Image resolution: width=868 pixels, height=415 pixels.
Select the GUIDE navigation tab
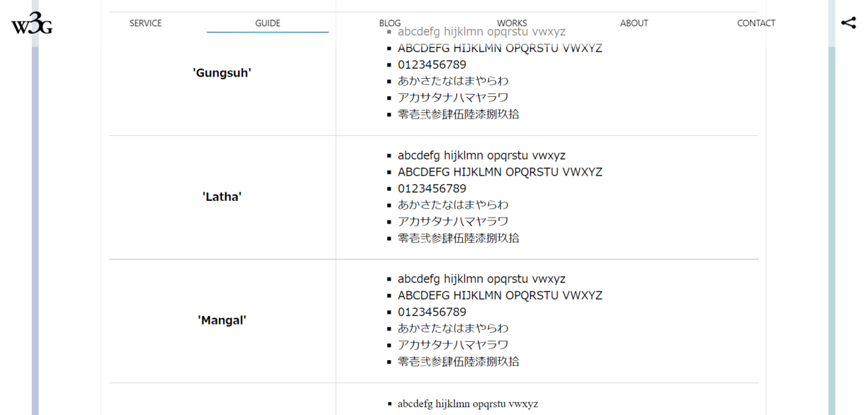[268, 23]
